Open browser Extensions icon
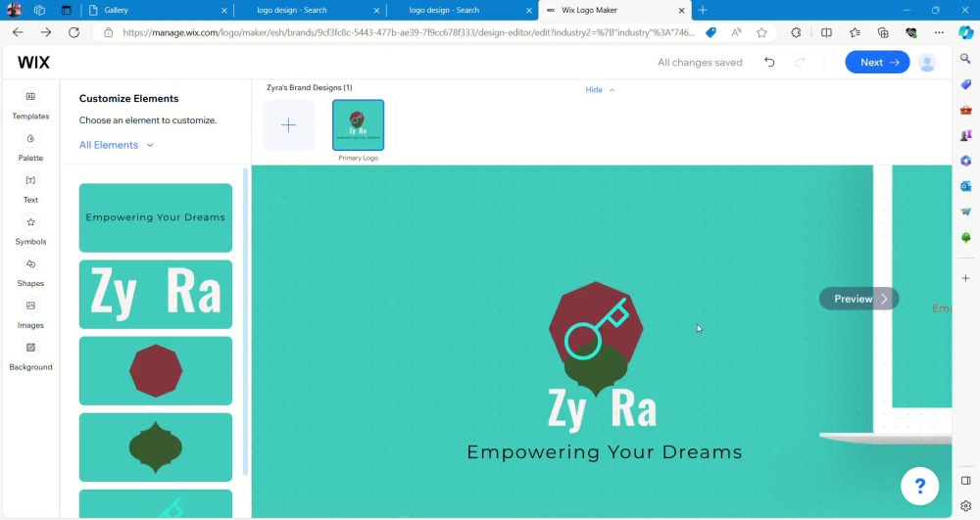Screen dimensions: 980x520 (x=796, y=32)
